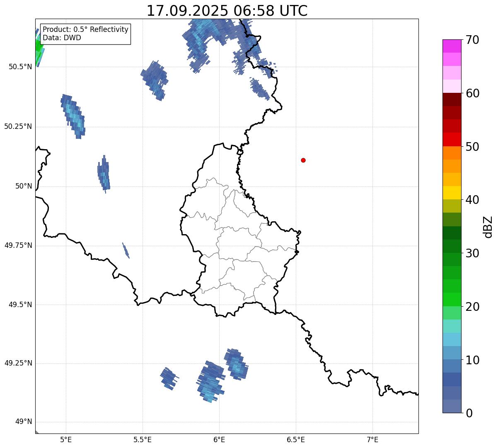Click the Data: DWD label

click(62, 38)
